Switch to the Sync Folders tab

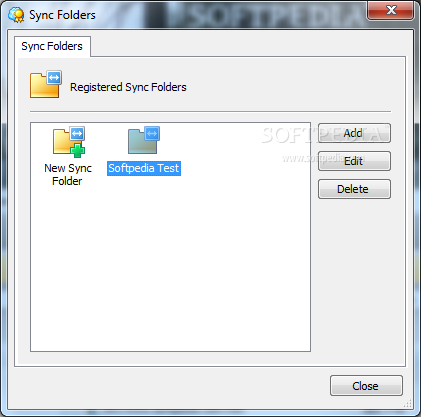pos(52,46)
